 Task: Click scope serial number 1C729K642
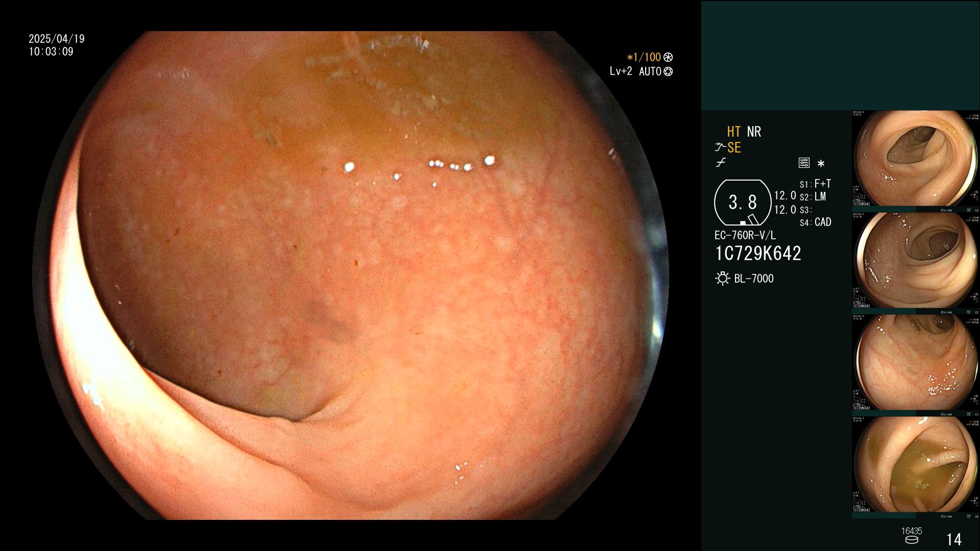[x=758, y=254]
